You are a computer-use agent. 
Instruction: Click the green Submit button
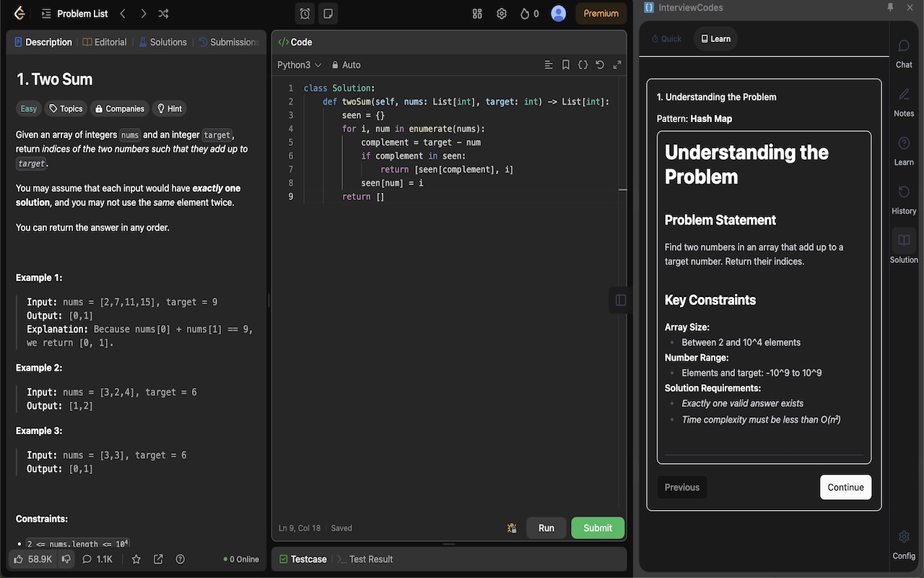coord(597,527)
